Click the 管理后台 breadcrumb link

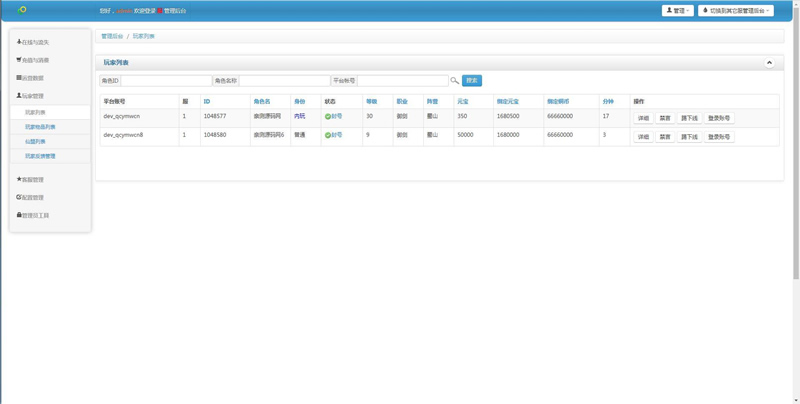point(112,36)
